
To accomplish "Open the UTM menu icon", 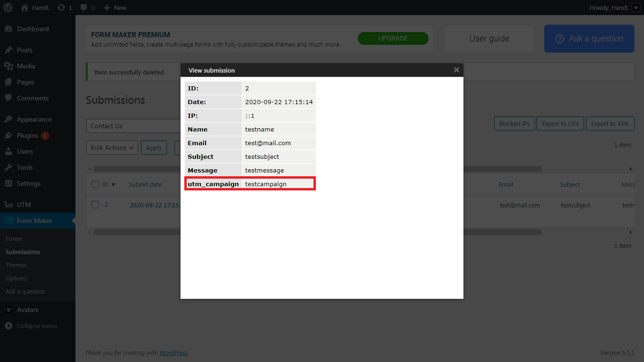I will (8, 205).
